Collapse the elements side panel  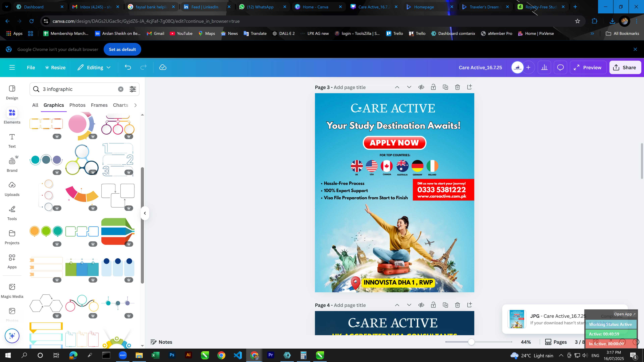[x=145, y=213]
